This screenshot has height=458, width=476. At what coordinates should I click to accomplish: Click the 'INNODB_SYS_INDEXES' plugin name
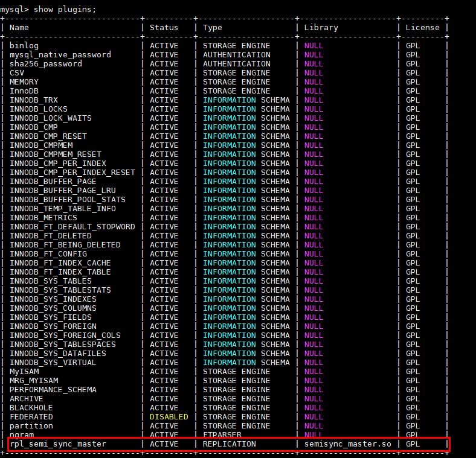click(53, 299)
